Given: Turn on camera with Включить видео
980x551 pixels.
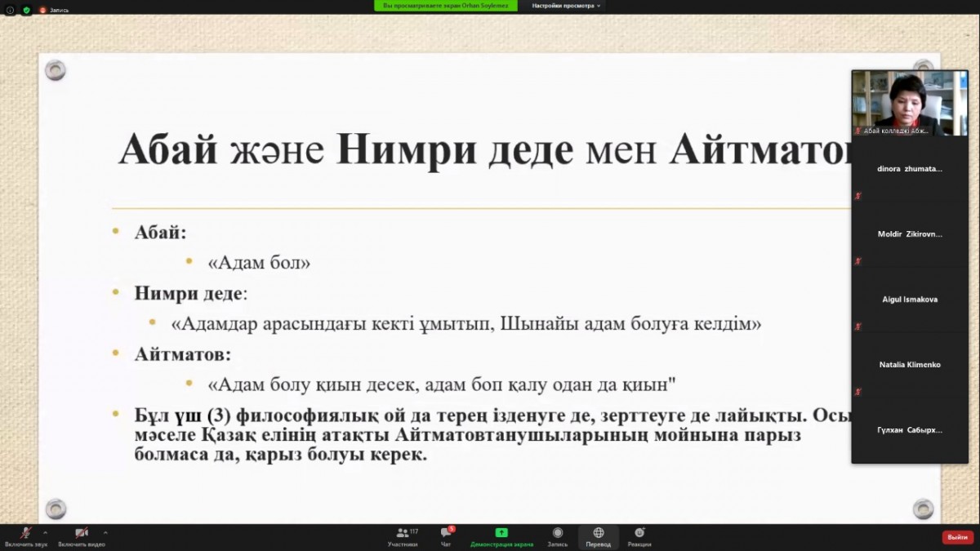Looking at the screenshot, I should [82, 533].
